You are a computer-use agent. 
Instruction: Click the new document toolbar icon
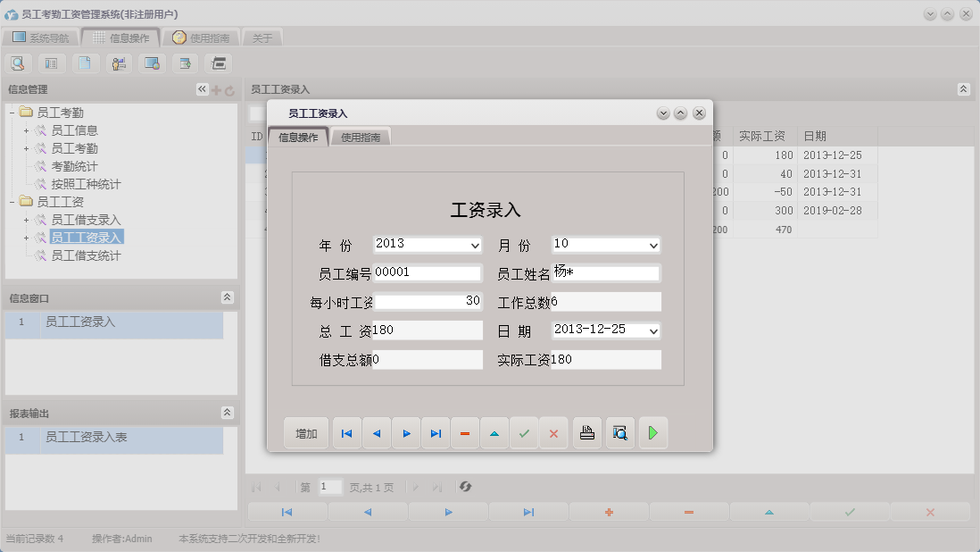[85, 63]
